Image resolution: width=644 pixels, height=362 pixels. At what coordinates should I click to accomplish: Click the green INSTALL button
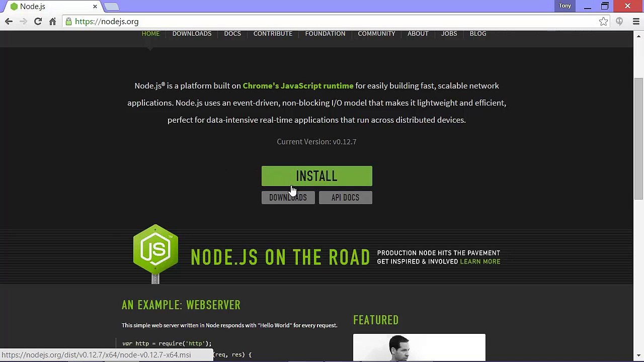(x=317, y=176)
